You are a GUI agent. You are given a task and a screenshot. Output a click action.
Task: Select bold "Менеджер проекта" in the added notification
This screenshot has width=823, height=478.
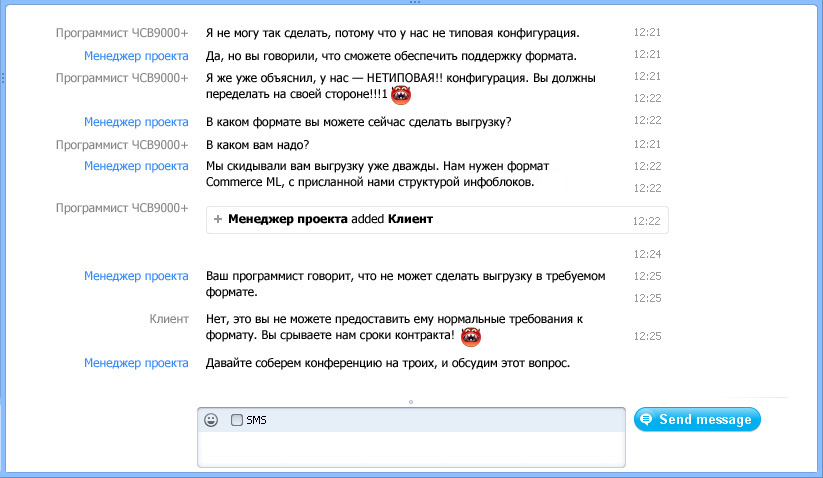[288, 218]
